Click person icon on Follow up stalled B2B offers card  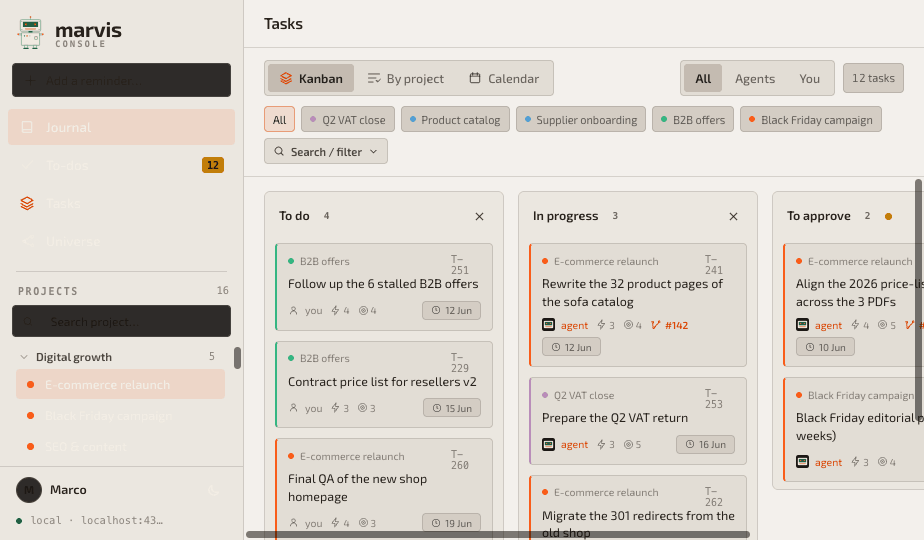point(293,310)
